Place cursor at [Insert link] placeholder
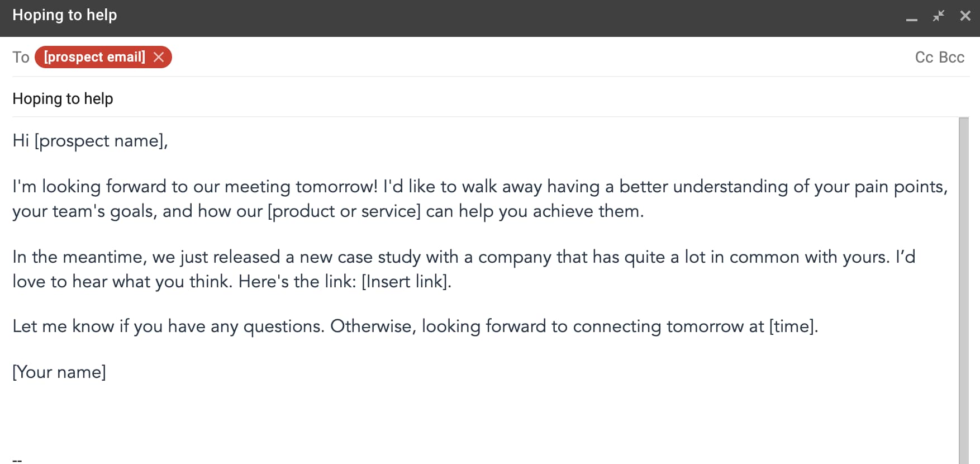This screenshot has height=464, width=980. pos(405,281)
